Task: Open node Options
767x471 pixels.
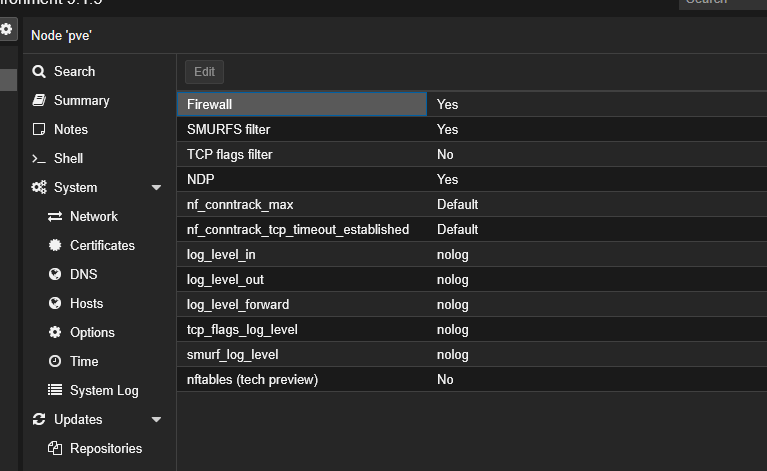Action: 92,332
